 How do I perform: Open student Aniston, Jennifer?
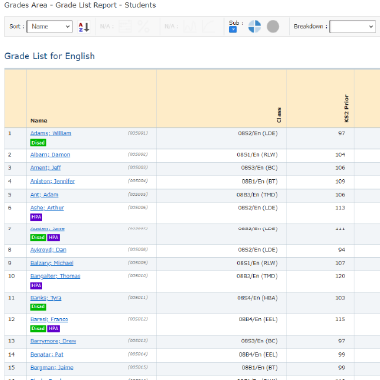[x=52, y=181]
